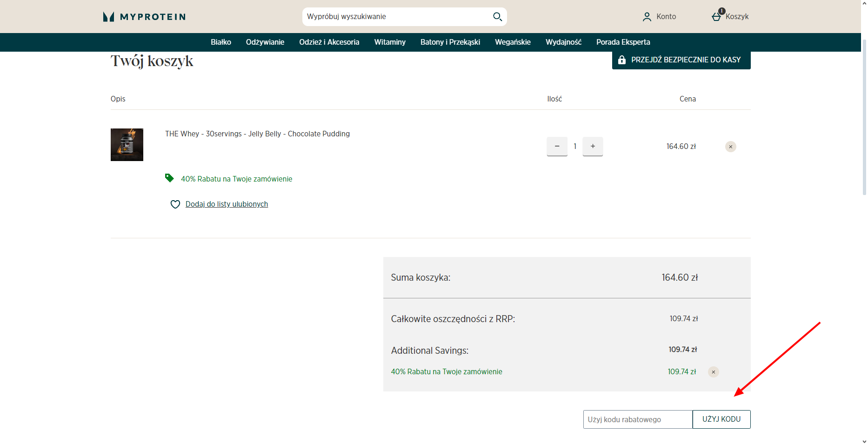This screenshot has height=445, width=868.
Task: Click the product price 164.60 zł
Action: point(681,147)
